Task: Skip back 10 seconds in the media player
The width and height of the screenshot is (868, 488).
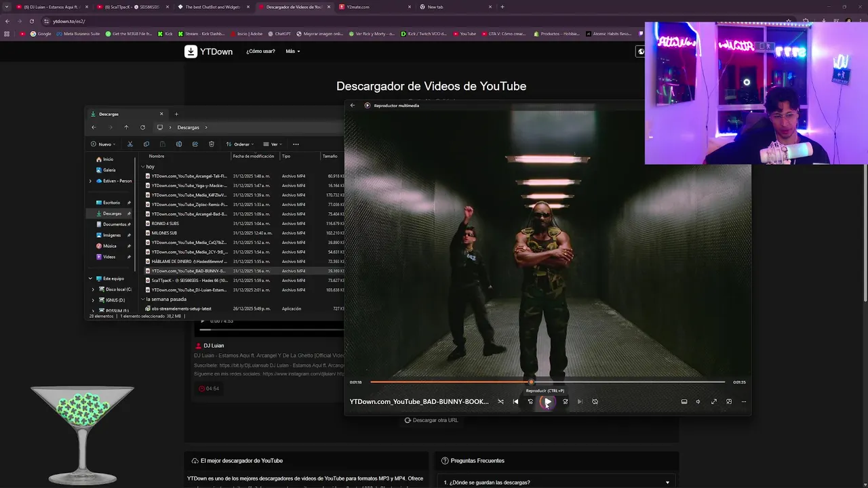Action: [x=530, y=401]
